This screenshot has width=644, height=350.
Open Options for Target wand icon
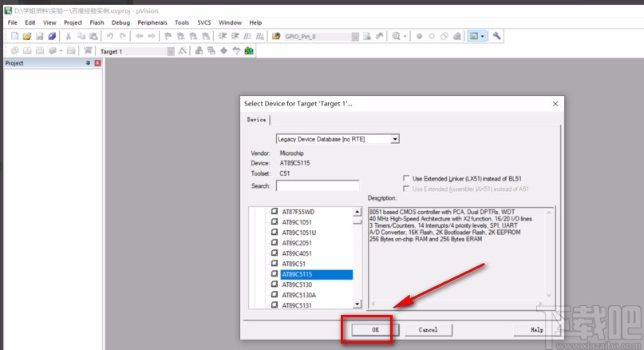(183, 51)
